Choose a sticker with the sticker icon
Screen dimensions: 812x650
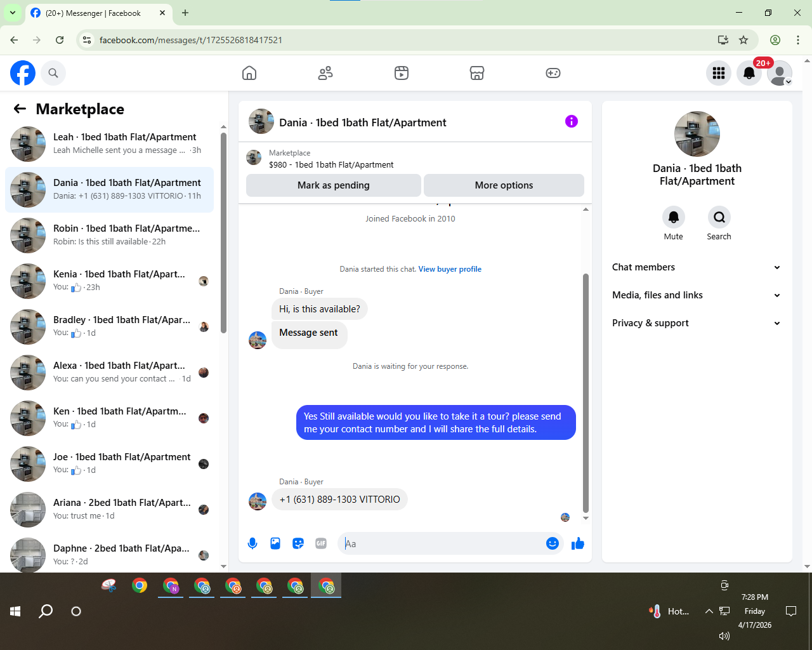click(x=298, y=543)
